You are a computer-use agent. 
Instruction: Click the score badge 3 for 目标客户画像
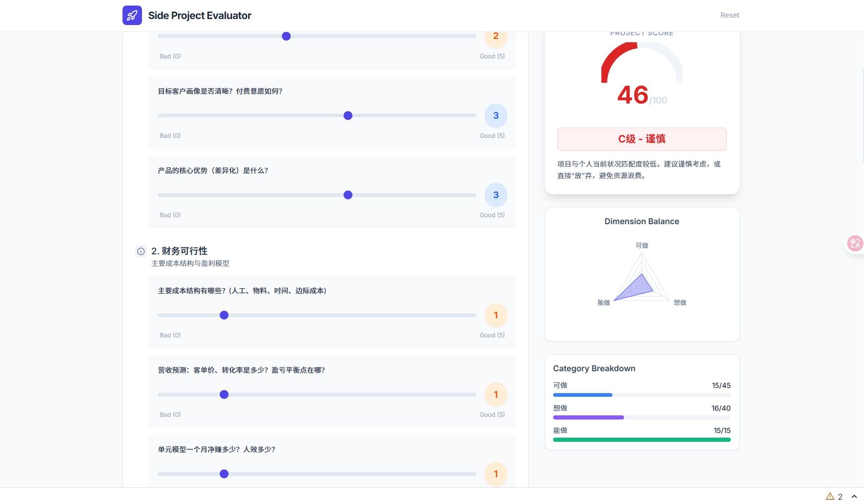[x=496, y=116]
